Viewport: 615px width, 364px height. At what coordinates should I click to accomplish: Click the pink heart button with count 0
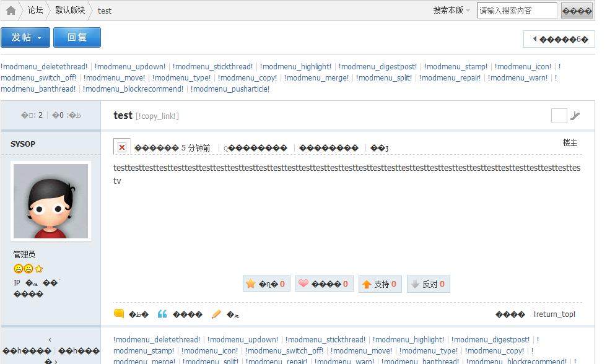click(325, 284)
